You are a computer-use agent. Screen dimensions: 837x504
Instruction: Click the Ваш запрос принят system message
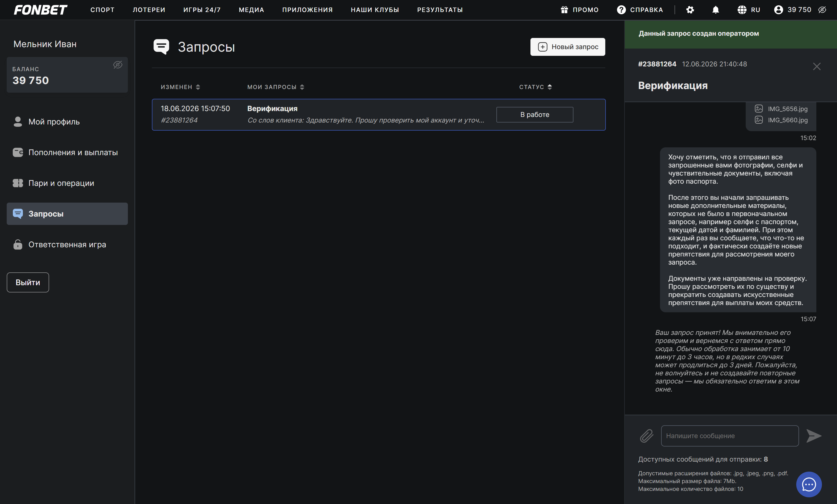pos(727,361)
